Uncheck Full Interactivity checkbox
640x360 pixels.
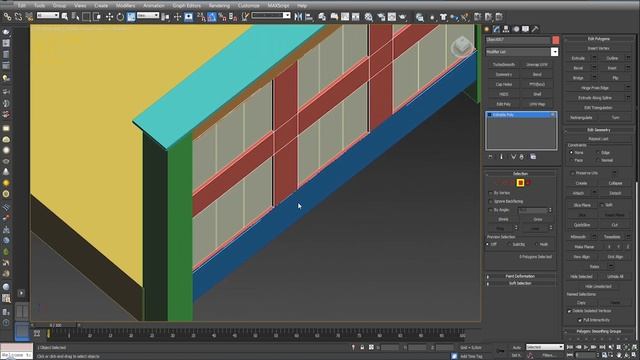point(580,320)
